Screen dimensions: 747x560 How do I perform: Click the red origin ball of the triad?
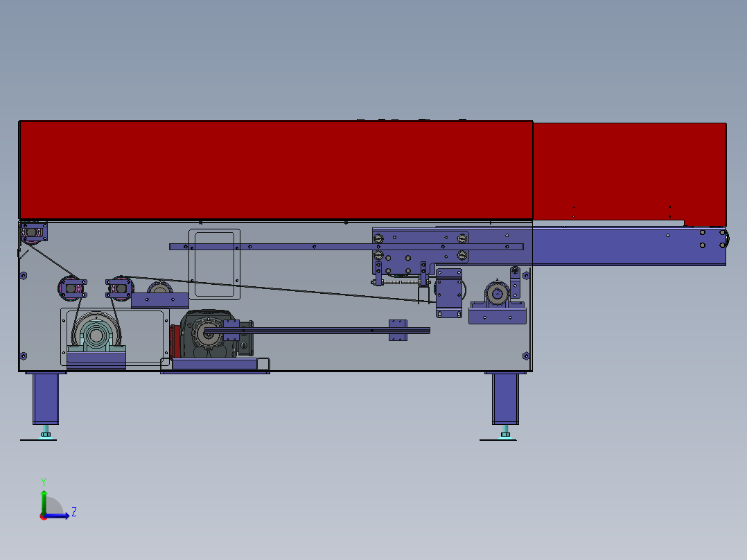(44, 516)
